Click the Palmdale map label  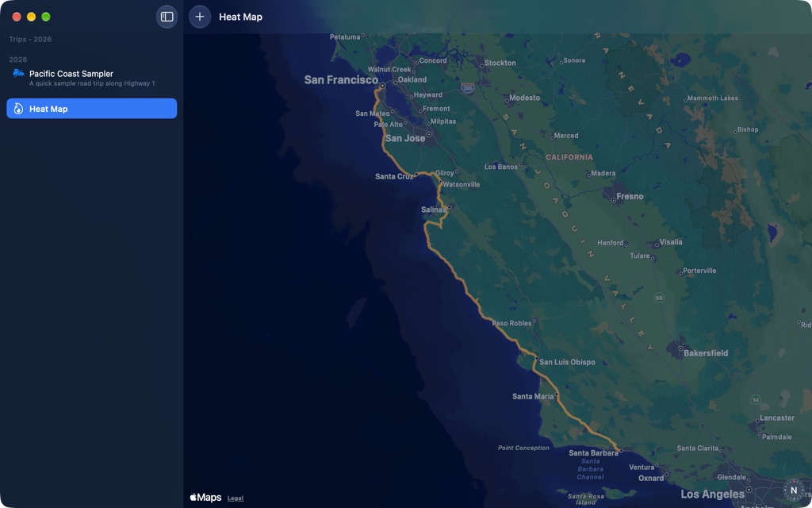click(x=777, y=437)
